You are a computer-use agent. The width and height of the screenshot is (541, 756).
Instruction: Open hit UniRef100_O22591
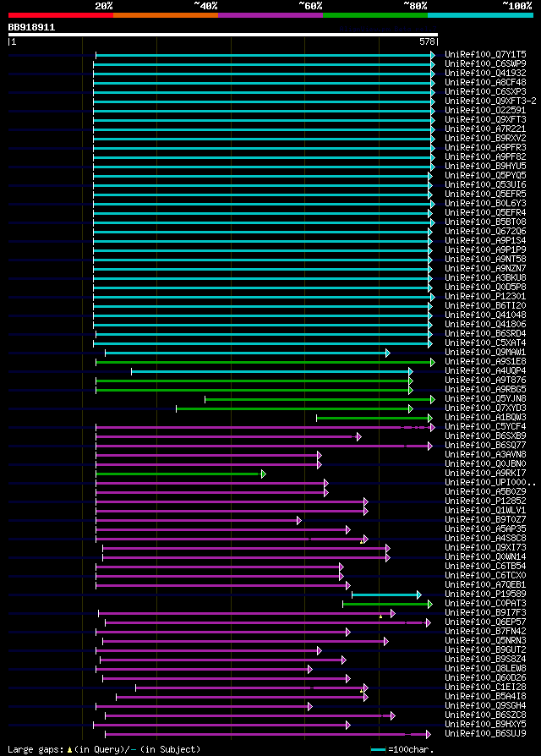coord(485,111)
